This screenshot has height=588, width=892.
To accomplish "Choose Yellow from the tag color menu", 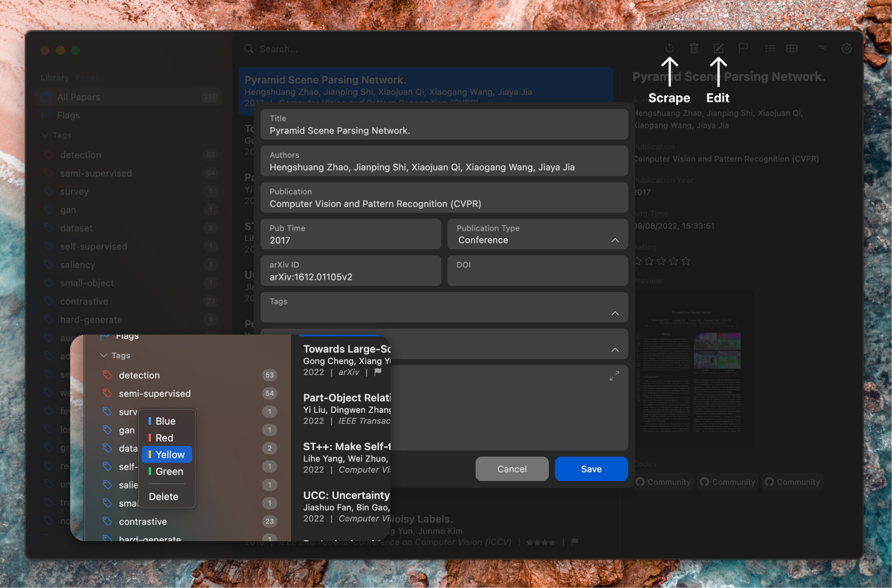I will point(167,454).
